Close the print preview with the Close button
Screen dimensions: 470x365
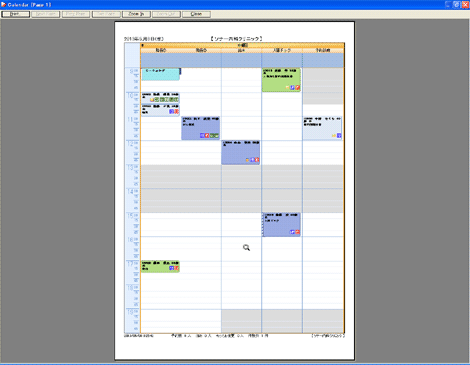pyautogui.click(x=196, y=14)
